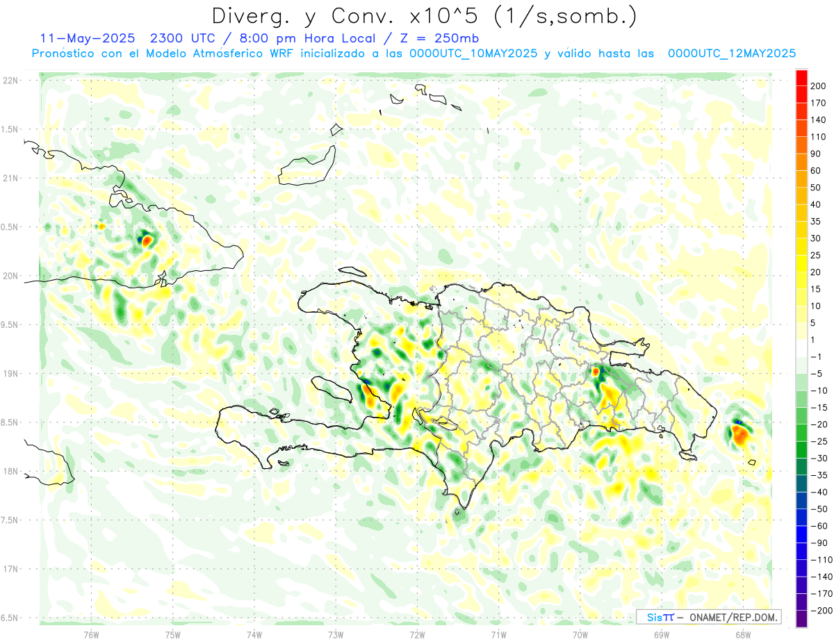Image resolution: width=834 pixels, height=644 pixels.
Task: Click the '74W' longitude label
Action: pos(254,634)
